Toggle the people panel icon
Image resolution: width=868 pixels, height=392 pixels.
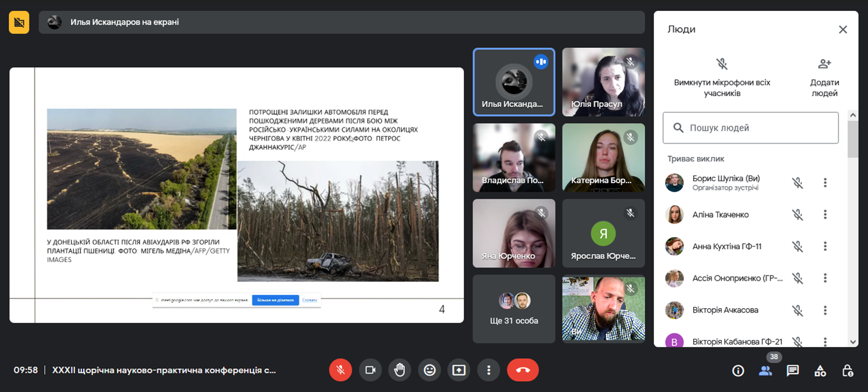765,370
